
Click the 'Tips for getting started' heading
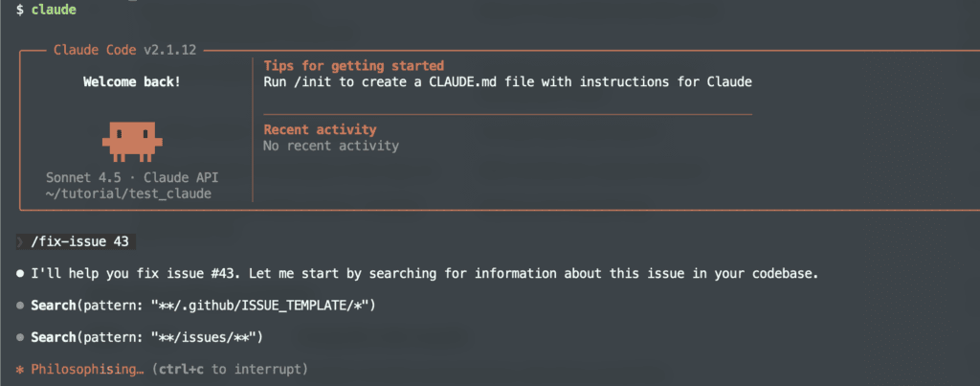coord(353,66)
